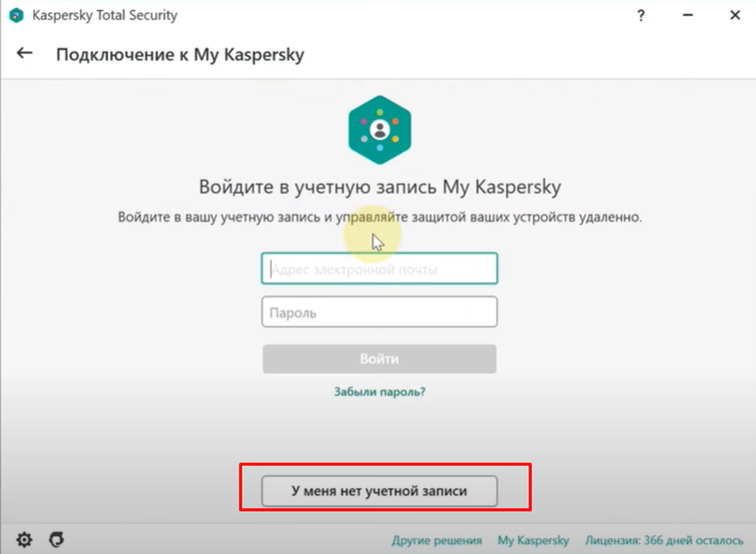The image size is (756, 554).
Task: Click the Лицензия: 366 дней осталось link
Action: pyautogui.click(x=664, y=540)
